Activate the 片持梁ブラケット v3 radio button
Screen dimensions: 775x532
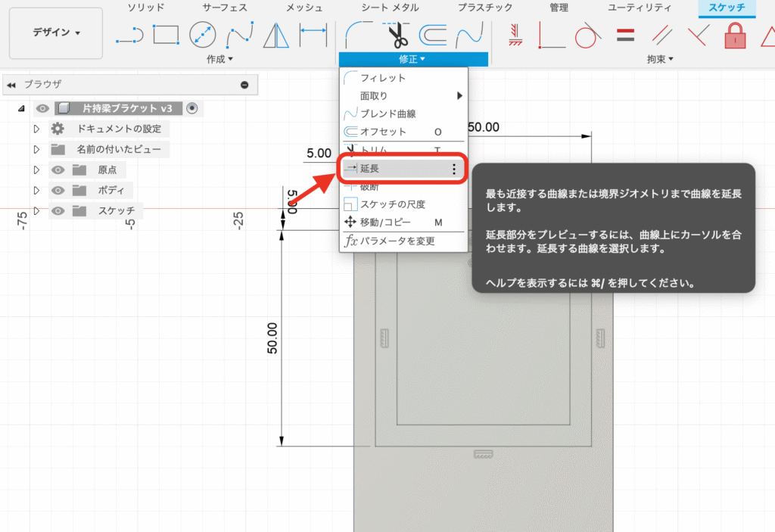coord(191,108)
